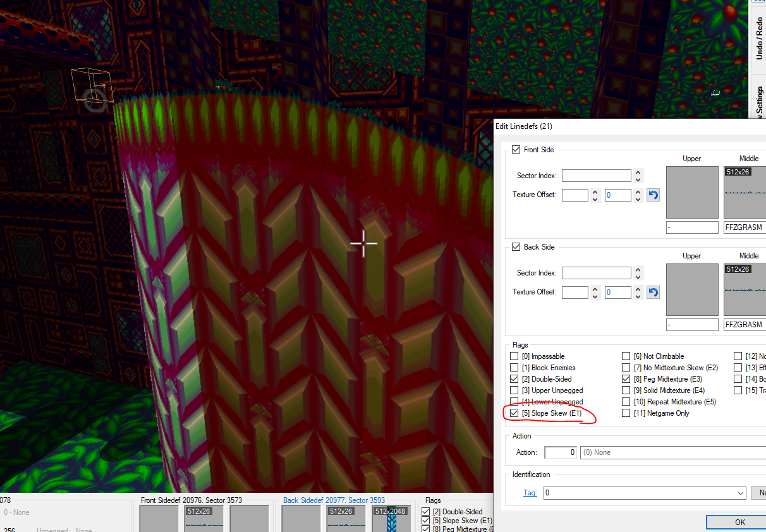Decrease Front Side texture X offset
766x532 pixels.
595,199
